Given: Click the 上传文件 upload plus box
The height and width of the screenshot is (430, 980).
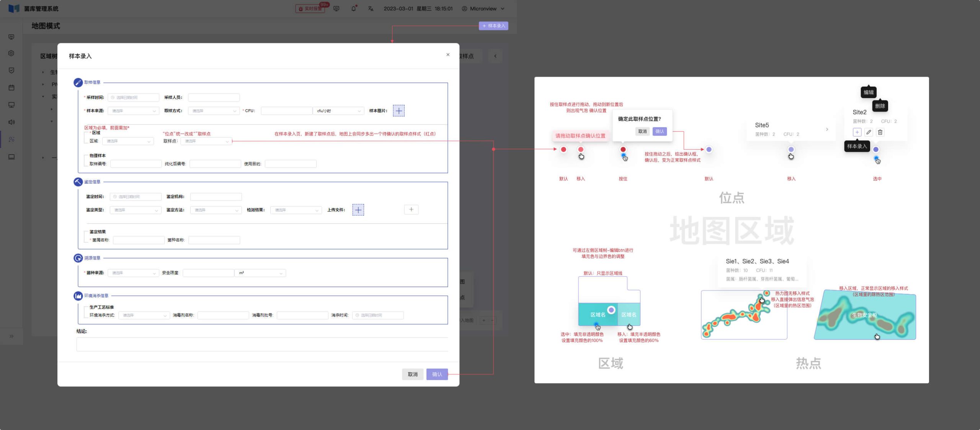Looking at the screenshot, I should coord(358,210).
